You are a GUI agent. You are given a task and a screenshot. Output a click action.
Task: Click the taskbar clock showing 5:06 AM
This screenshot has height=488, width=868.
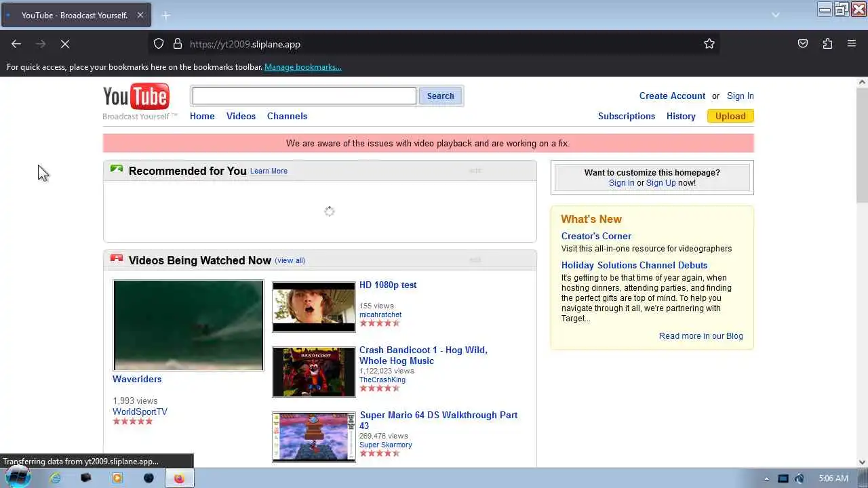[833, 479]
